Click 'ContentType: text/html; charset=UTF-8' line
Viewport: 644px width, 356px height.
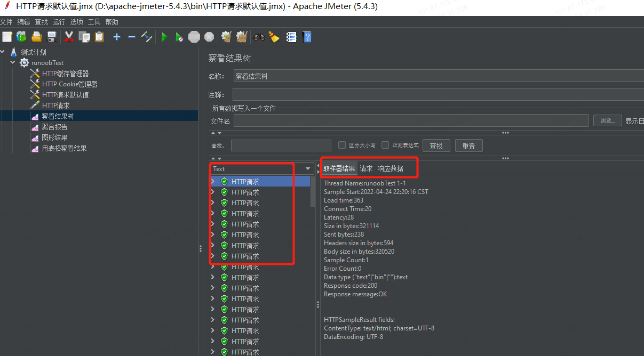coord(379,328)
